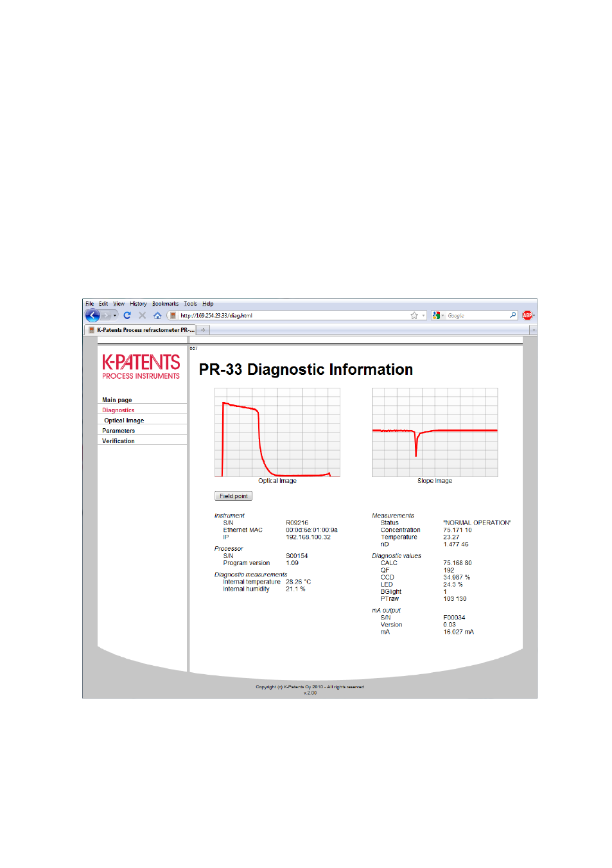
Task: Reload the page with the refresh icon
Action: 127,315
